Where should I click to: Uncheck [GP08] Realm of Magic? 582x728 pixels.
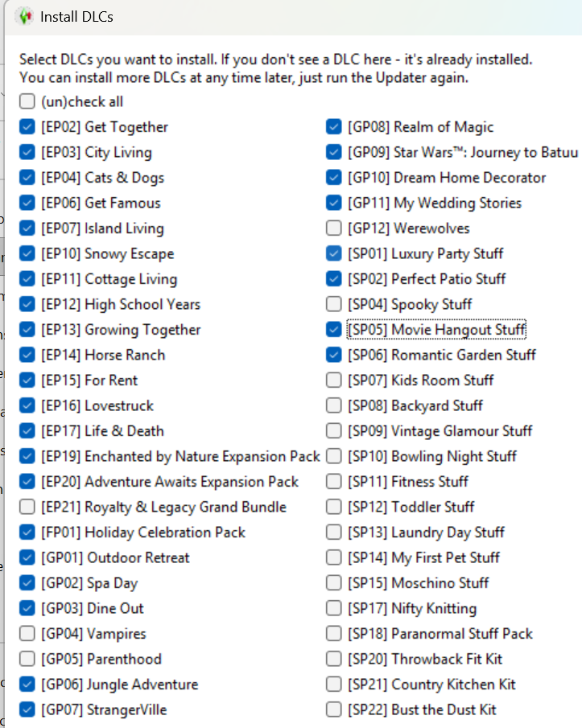pyautogui.click(x=333, y=127)
